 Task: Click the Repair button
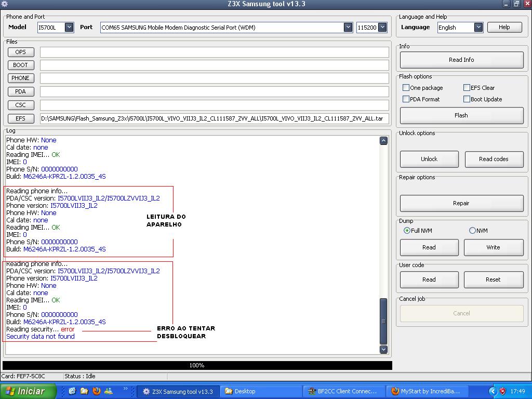tap(461, 203)
